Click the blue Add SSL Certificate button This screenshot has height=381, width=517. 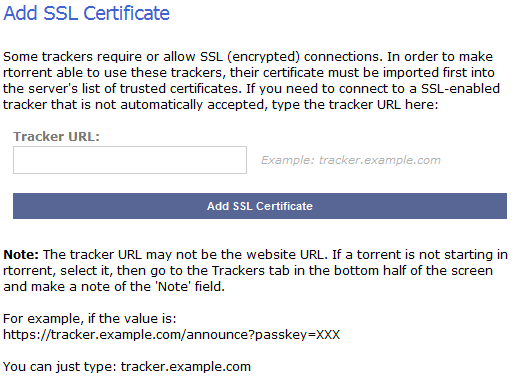260,206
